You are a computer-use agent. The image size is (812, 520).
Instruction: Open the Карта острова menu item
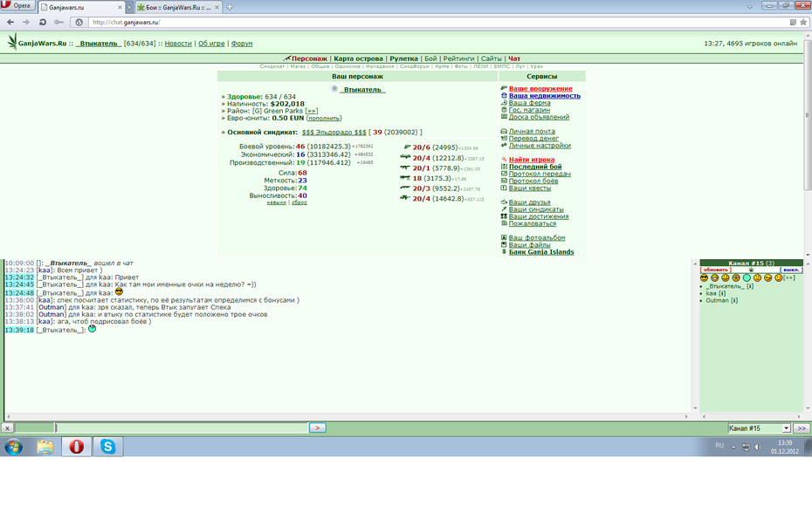pos(358,58)
